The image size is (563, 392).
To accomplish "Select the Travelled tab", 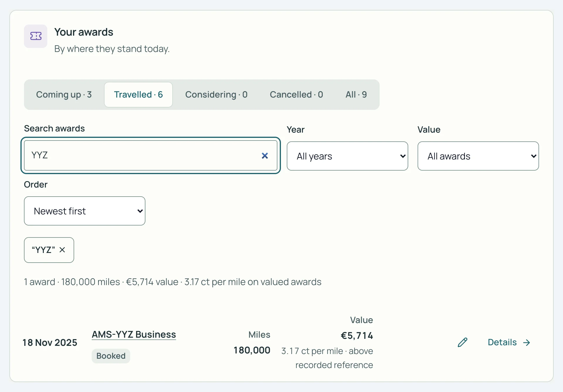I will [x=138, y=95].
